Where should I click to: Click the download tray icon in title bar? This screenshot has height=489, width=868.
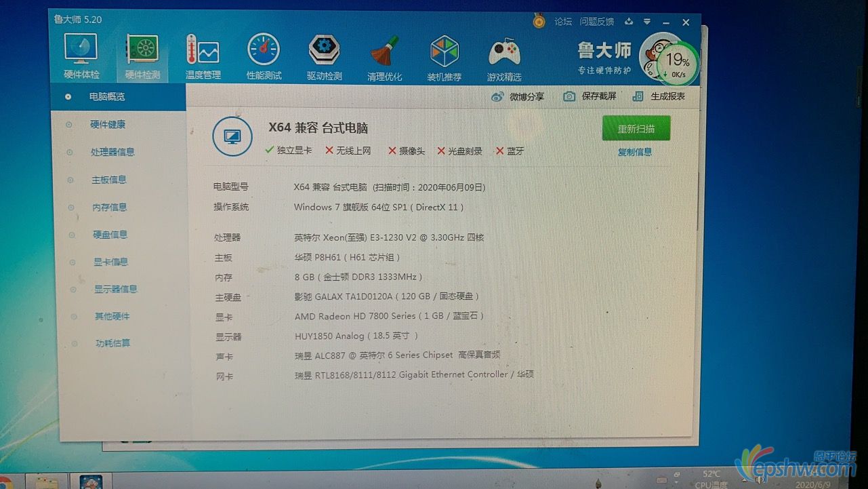629,22
